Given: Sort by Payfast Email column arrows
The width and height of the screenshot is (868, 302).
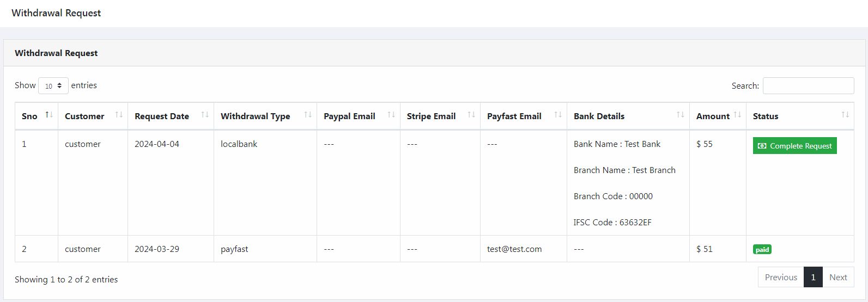Looking at the screenshot, I should pos(558,115).
